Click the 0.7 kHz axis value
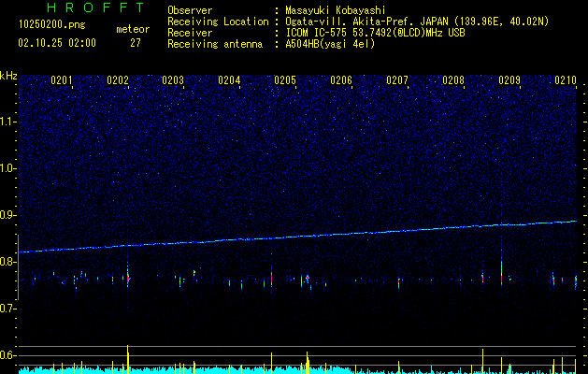The height and width of the screenshot is (374, 588). (x=8, y=309)
